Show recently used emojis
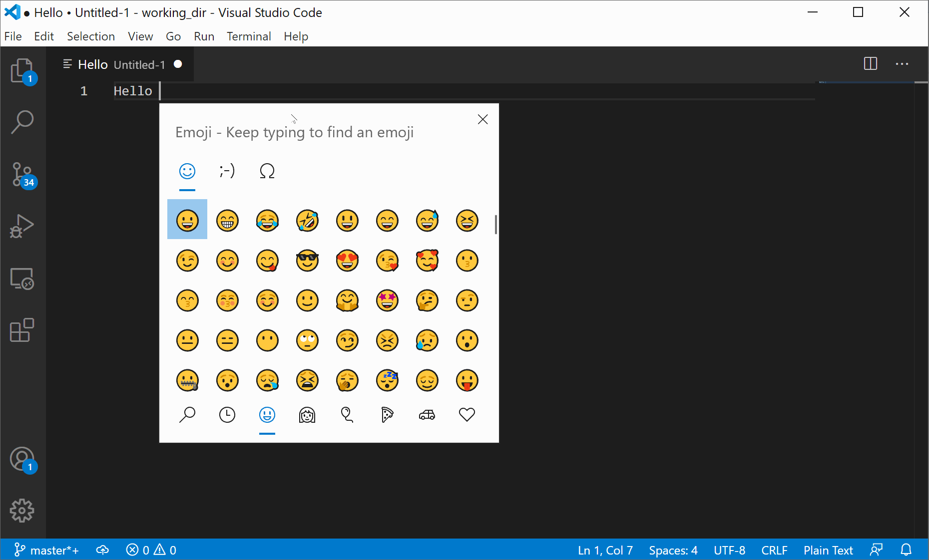The height and width of the screenshot is (560, 929). click(227, 415)
